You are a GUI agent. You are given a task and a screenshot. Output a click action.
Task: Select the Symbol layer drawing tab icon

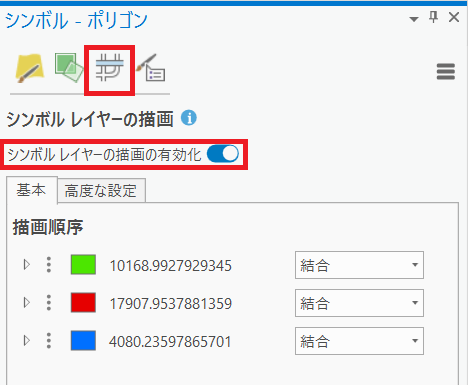coord(109,68)
